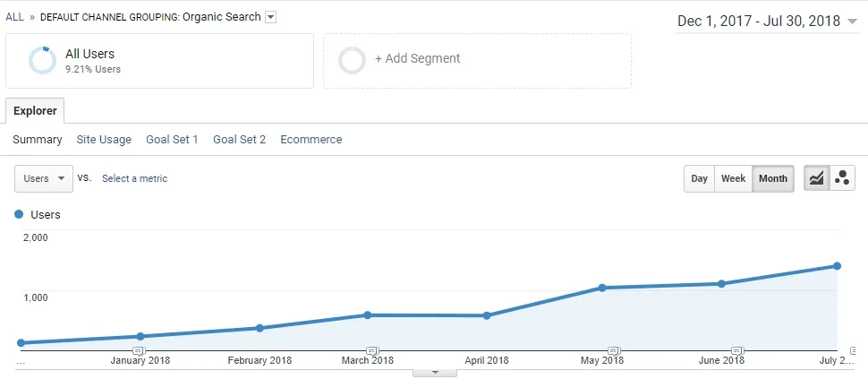Click the 1,000 axis label
Image resolution: width=868 pixels, height=379 pixels.
36,297
